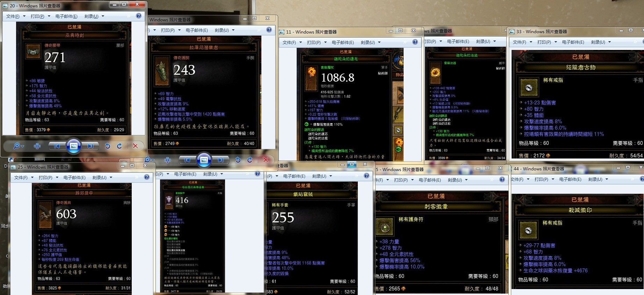Click the 1086.8 wand photo in window 11
Screen dimensions: 644x295
(x=350, y=104)
